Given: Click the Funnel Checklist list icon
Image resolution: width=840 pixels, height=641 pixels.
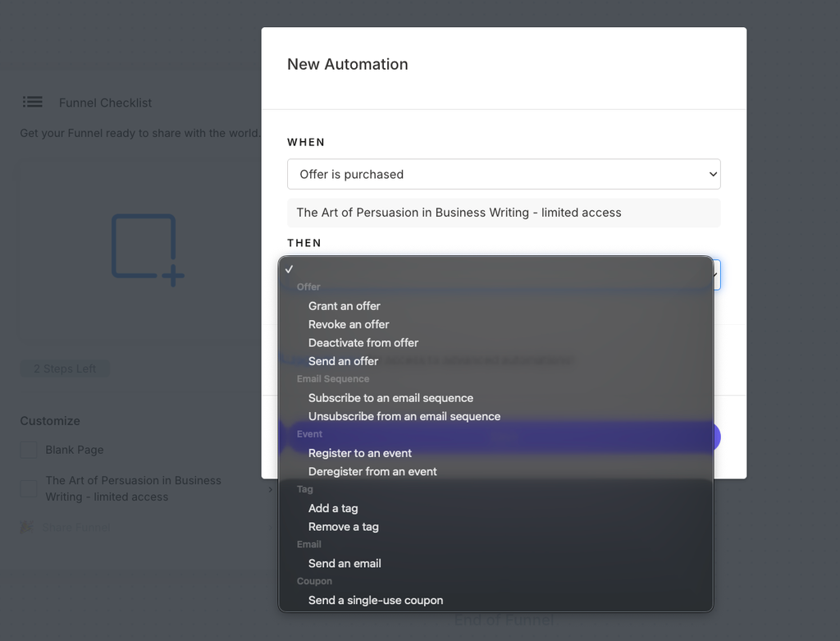Looking at the screenshot, I should click(33, 102).
